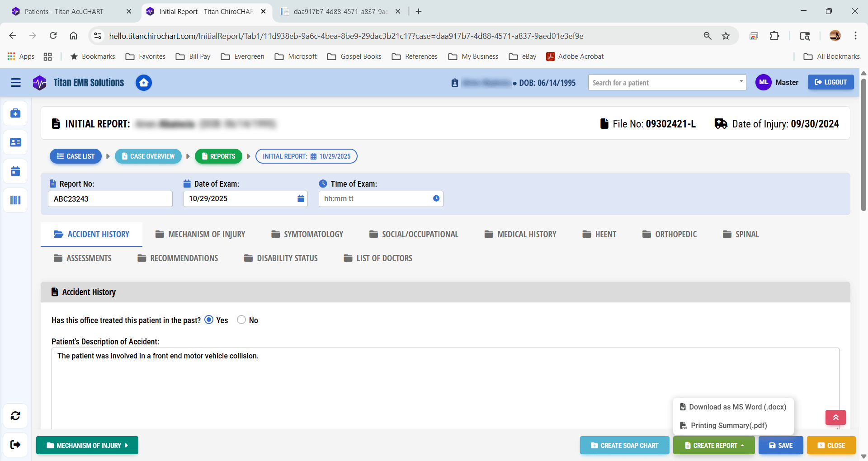Click the home clinic icon next to the logo
Image resolution: width=868 pixels, height=461 pixels.
point(143,83)
